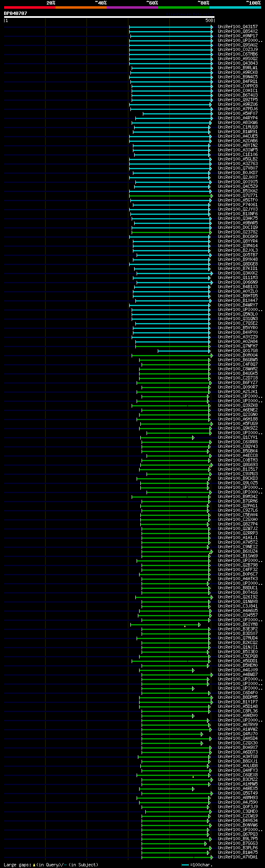
Task: Select the label UniRef100_A9RDV0
Action: pyautogui.click(x=238, y=715)
